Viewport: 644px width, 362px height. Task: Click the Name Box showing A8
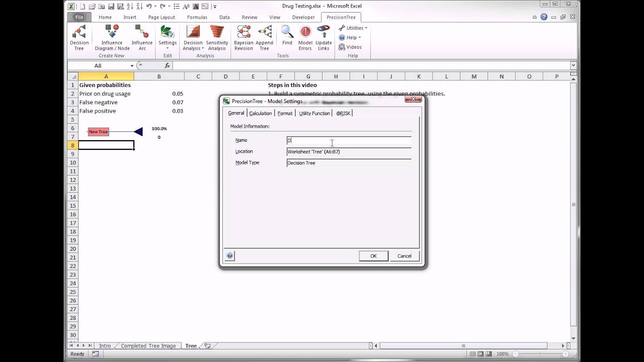[x=98, y=66]
